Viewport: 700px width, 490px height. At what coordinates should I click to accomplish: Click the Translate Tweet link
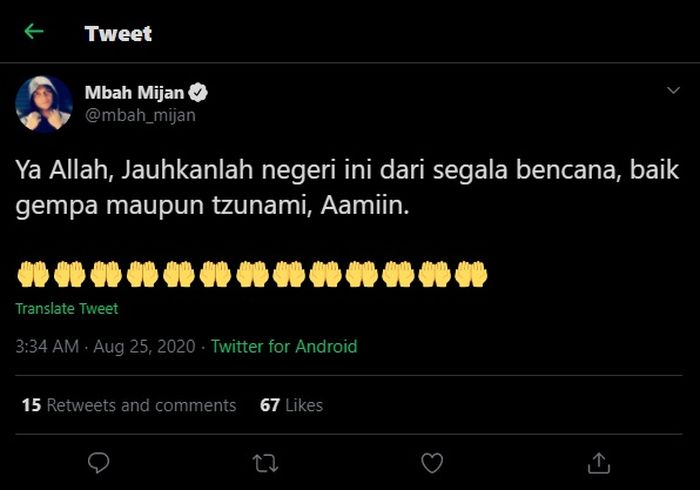(x=66, y=309)
